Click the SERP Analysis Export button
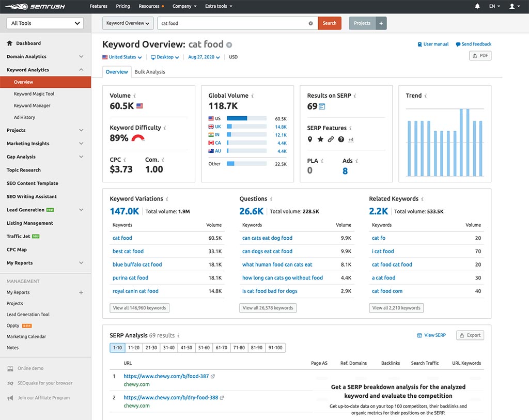 click(x=470, y=335)
